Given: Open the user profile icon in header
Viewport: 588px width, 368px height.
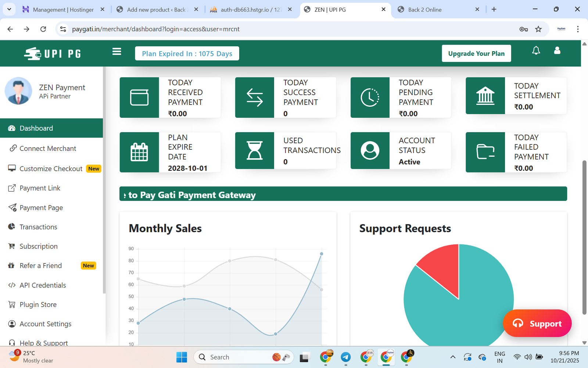Looking at the screenshot, I should click(x=557, y=51).
